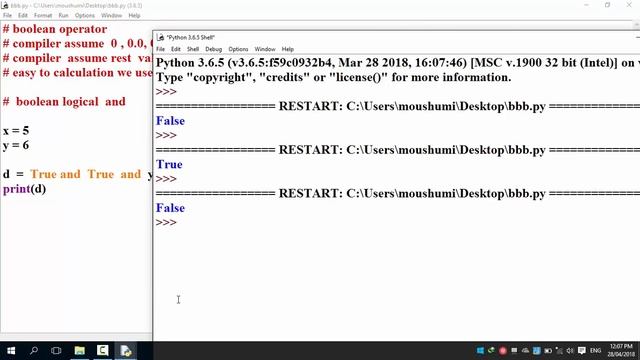Viewport: 640px width, 360px height.
Task: Restore the bbb.py editor window
Action: pyautogui.click(x=607, y=5)
